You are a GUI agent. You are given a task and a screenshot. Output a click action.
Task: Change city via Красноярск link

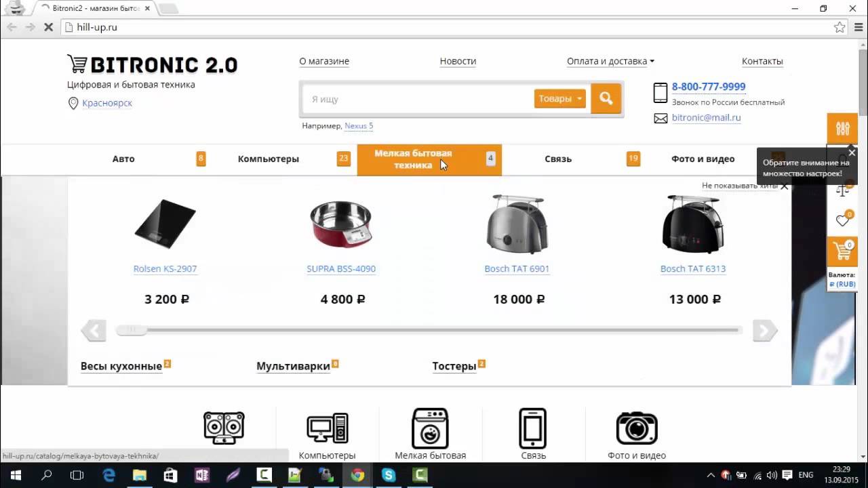[107, 103]
